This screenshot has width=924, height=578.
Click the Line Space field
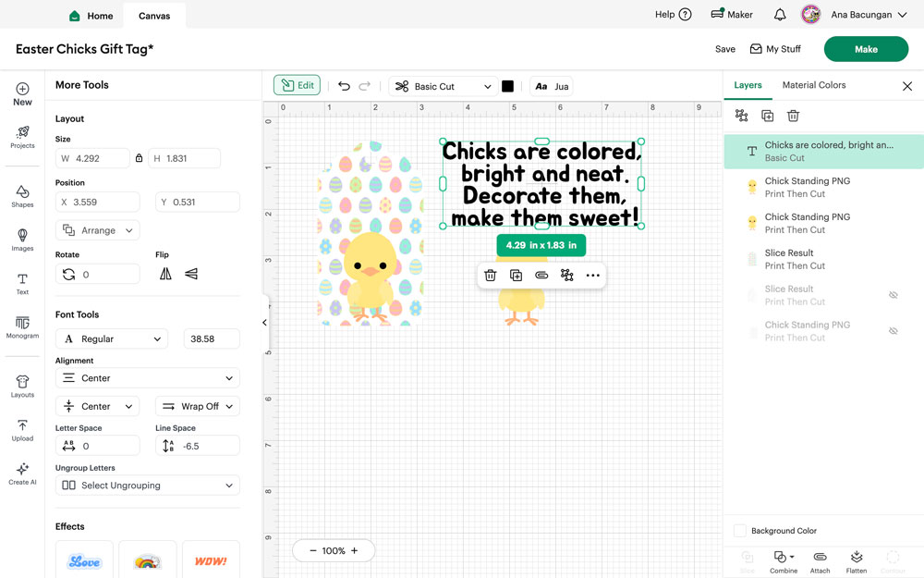click(x=198, y=446)
